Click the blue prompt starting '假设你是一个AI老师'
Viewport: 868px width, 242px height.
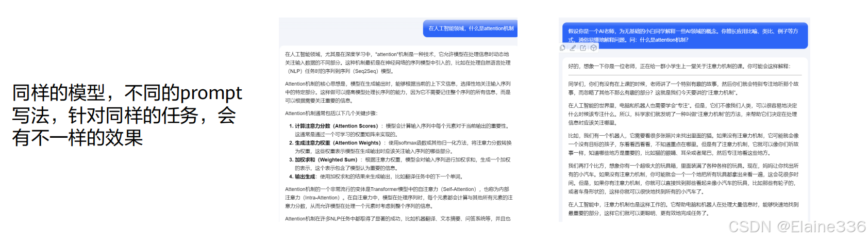(x=685, y=36)
